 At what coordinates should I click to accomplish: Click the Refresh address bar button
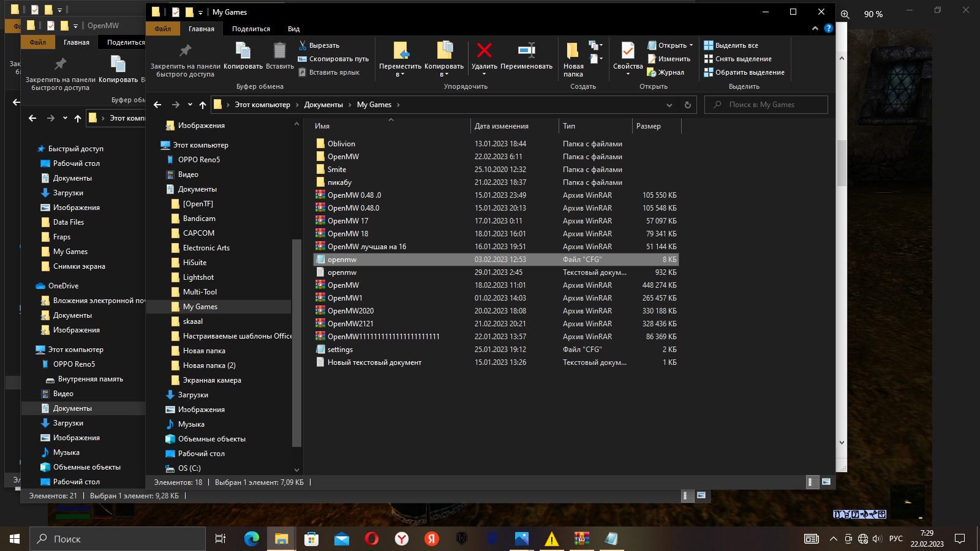coord(687,105)
